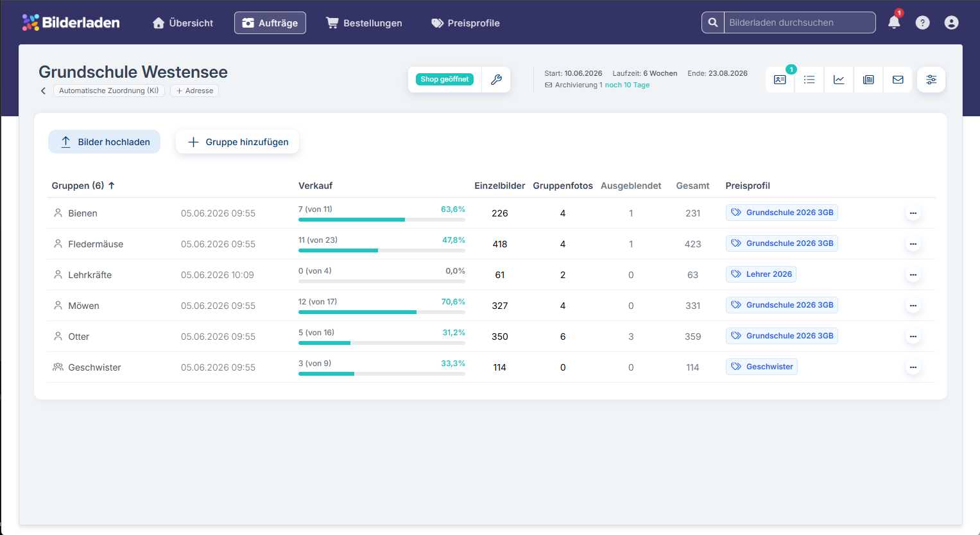Open the filter sliders settings icon
Image resolution: width=980 pixels, height=535 pixels.
(931, 80)
